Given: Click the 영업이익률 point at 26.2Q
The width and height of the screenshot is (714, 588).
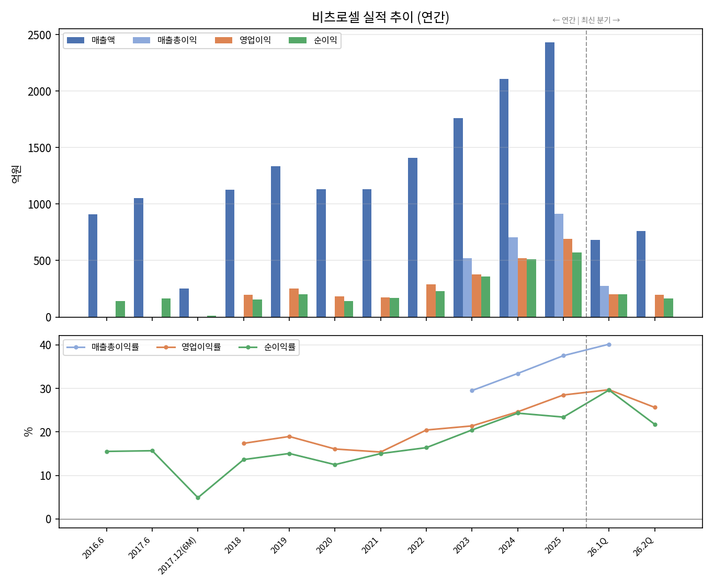Looking at the screenshot, I should click(655, 407).
